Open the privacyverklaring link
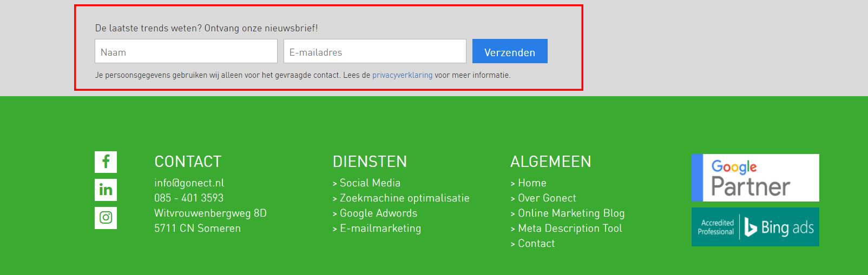868x275 pixels. click(402, 75)
